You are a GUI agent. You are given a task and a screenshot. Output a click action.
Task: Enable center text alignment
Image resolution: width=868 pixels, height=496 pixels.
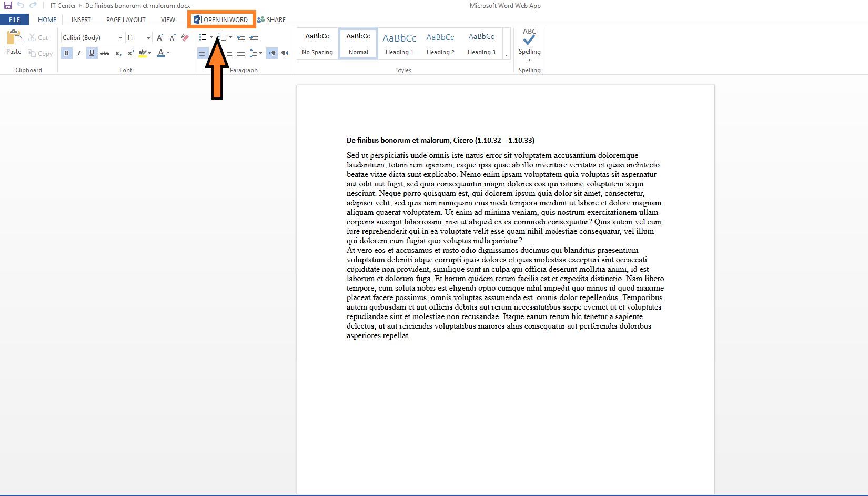tap(216, 53)
